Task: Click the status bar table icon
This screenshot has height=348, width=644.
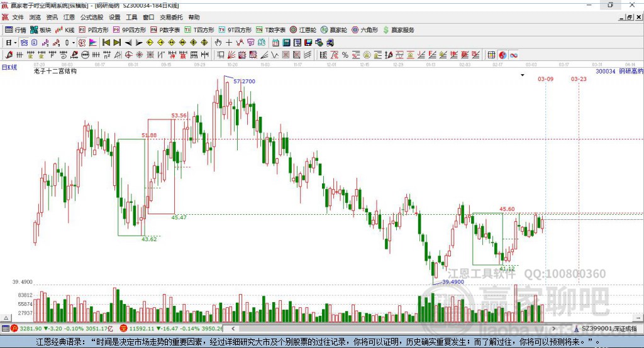Action: (5, 329)
